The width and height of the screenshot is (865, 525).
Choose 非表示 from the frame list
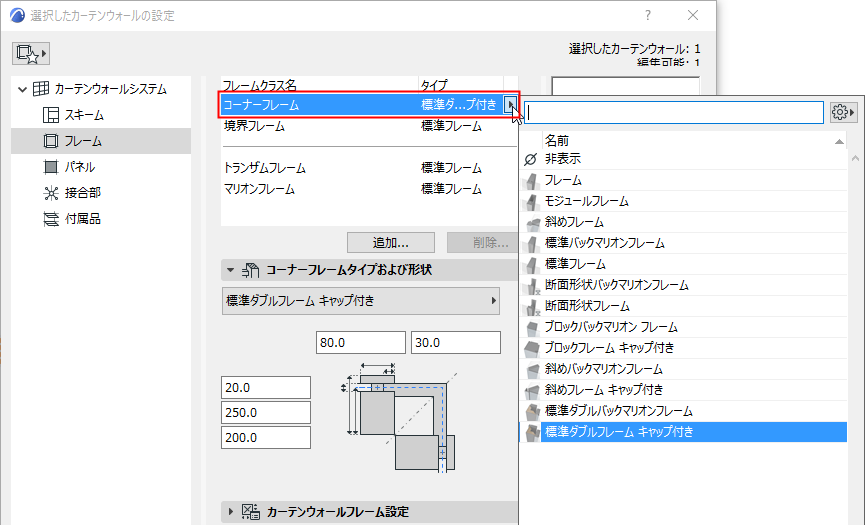pos(683,159)
